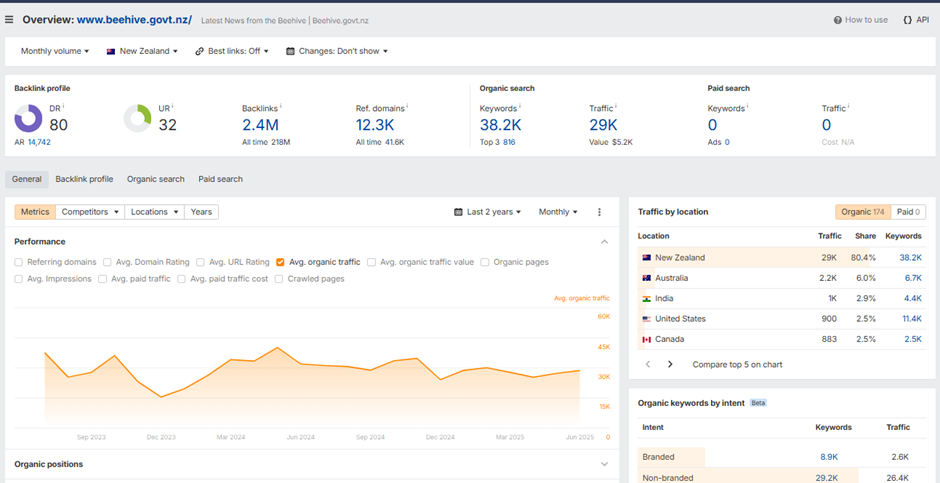Image resolution: width=940 pixels, height=483 pixels.
Task: Click Branded 8.9K keywords link
Action: click(x=828, y=457)
